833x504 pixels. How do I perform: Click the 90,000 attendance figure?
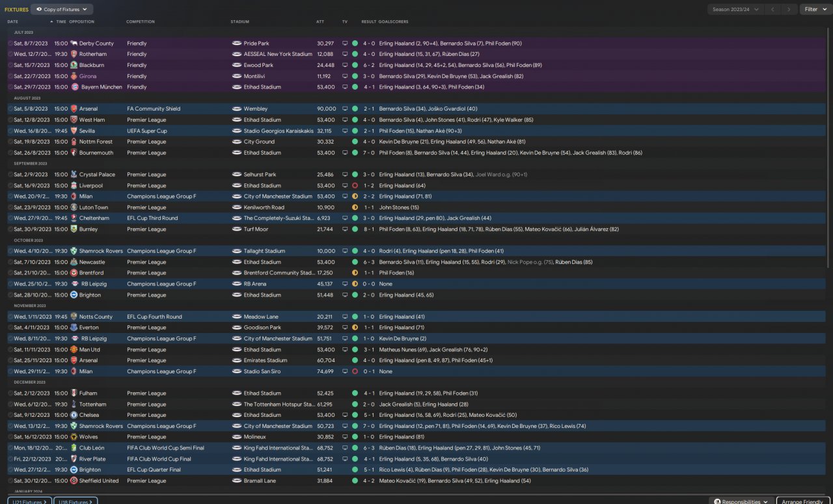tap(326, 109)
